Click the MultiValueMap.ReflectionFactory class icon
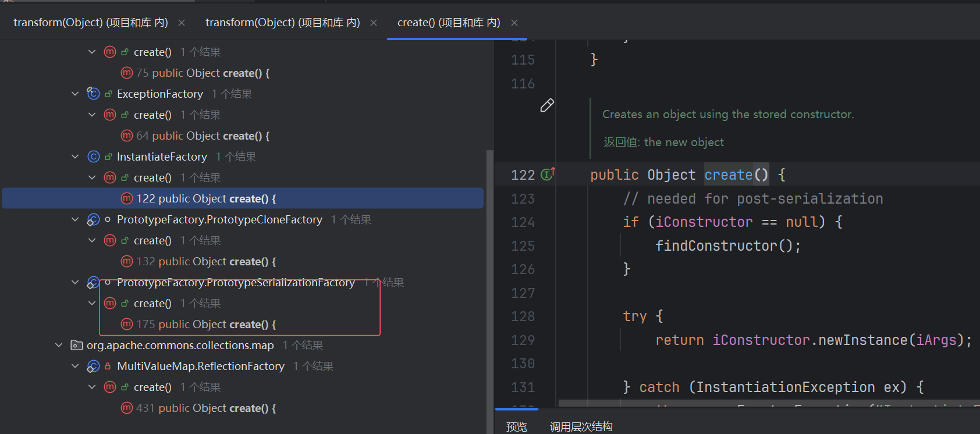 (x=93, y=366)
